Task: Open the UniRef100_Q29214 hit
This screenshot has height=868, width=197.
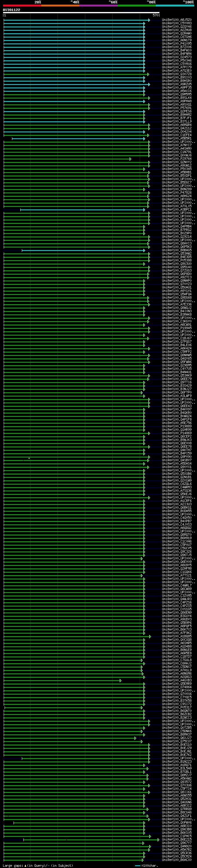Action: point(176,236)
